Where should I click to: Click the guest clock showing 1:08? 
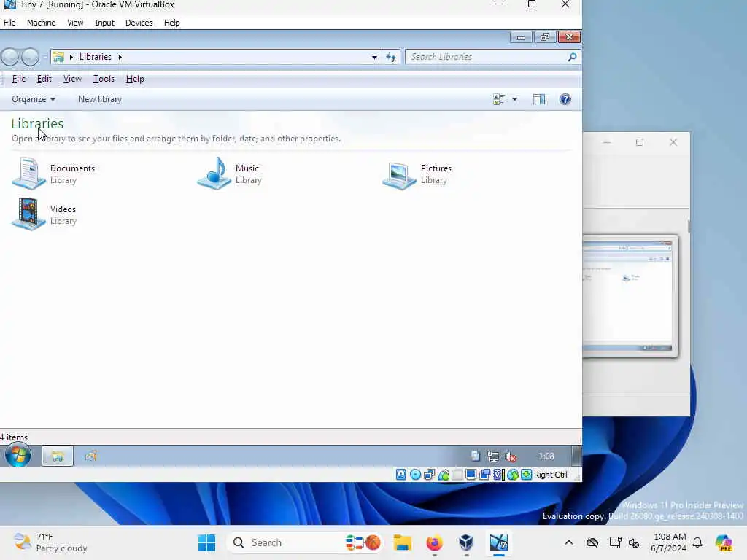click(x=546, y=456)
